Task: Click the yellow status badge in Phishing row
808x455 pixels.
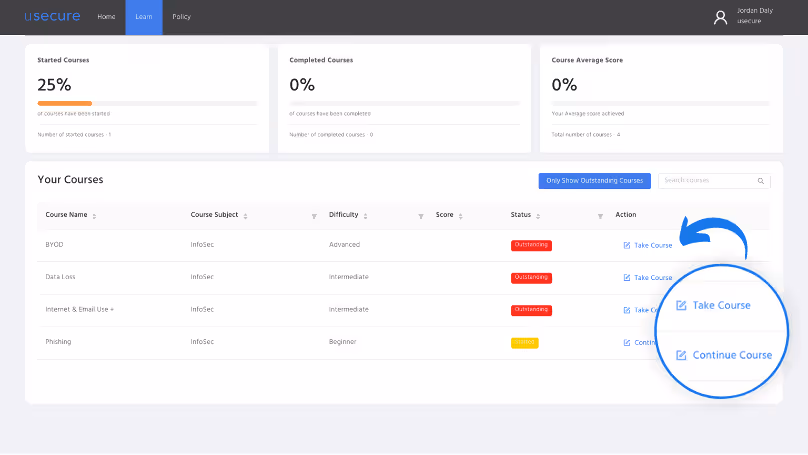Action: click(x=525, y=343)
